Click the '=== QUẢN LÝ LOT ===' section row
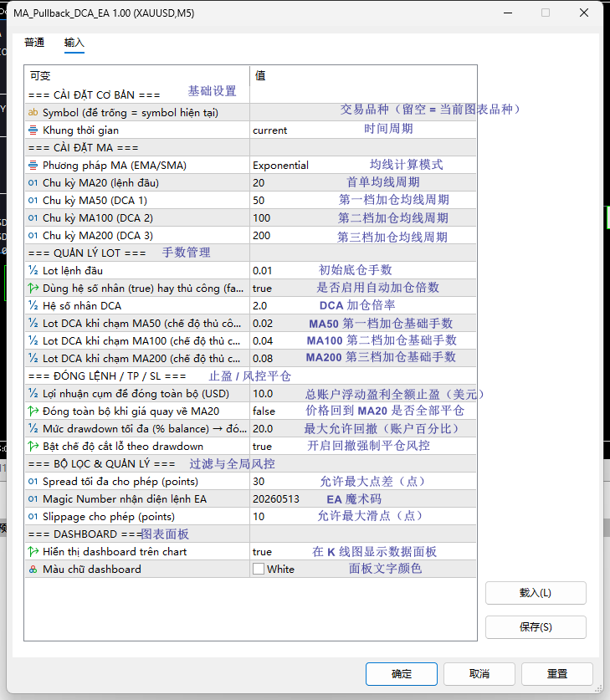Screen dimensions: 610x700 coord(250,253)
